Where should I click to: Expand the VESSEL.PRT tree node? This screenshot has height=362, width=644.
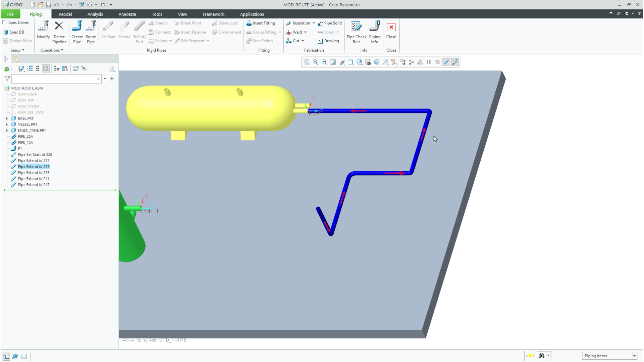[7, 125]
